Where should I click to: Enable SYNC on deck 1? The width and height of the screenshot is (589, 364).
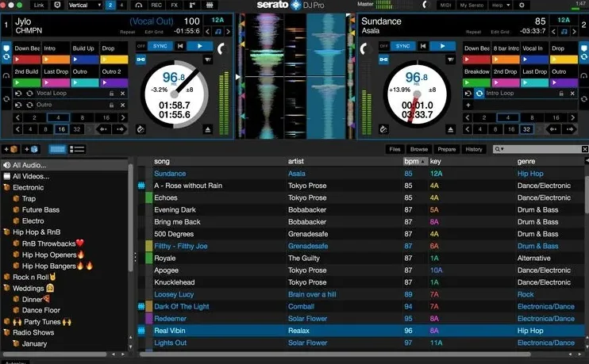(160, 46)
